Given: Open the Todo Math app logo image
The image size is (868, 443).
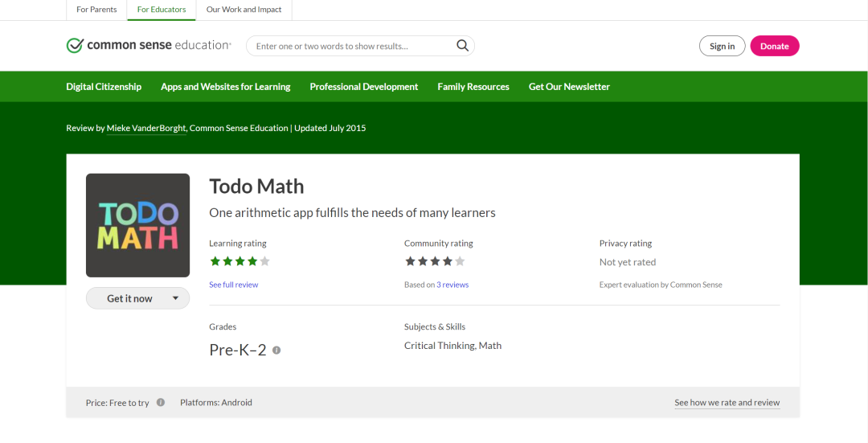Looking at the screenshot, I should [x=138, y=225].
